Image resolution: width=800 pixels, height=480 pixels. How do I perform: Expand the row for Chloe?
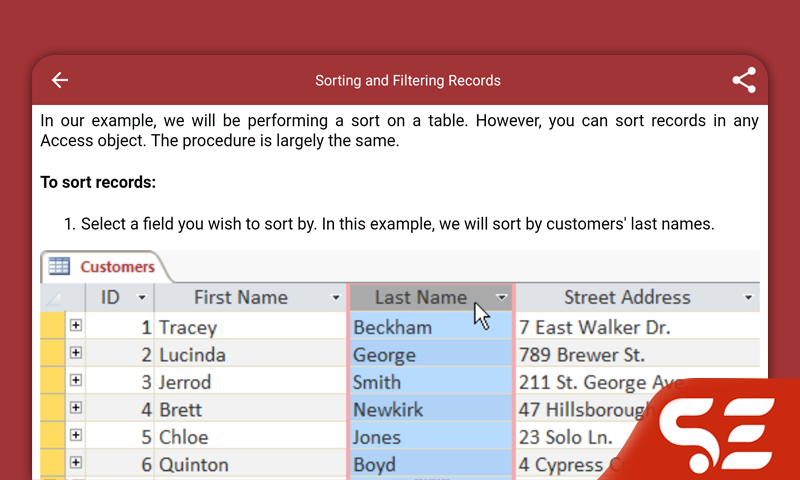click(x=76, y=435)
